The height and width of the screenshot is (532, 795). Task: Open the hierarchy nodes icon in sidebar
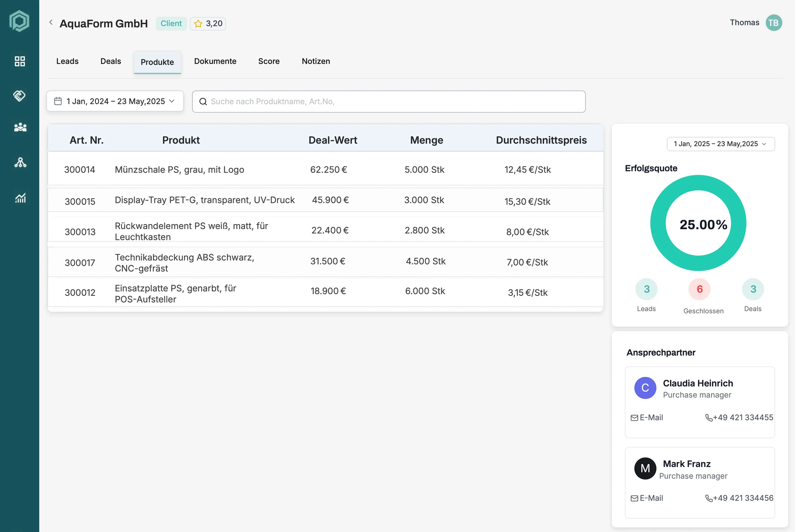(20, 162)
